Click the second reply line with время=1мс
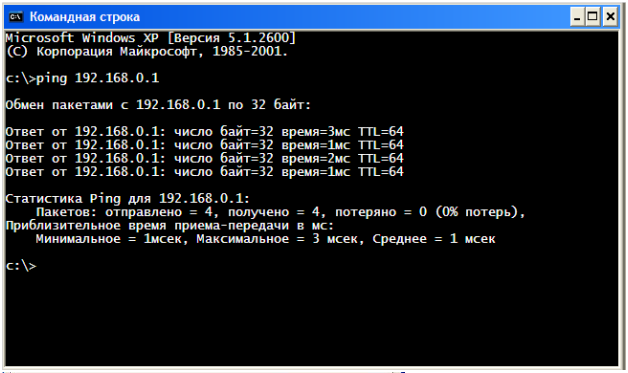This screenshot has height=373, width=628. point(205,145)
